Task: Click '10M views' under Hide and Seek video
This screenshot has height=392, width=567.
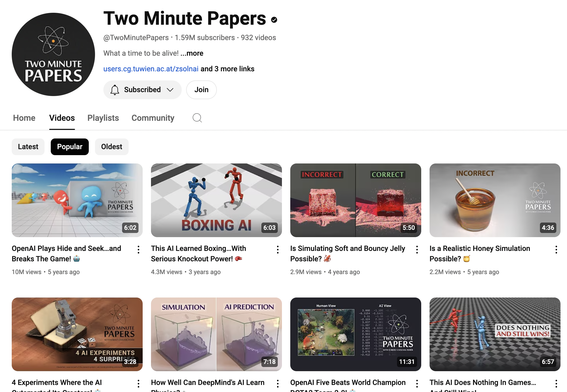Action: (x=27, y=272)
